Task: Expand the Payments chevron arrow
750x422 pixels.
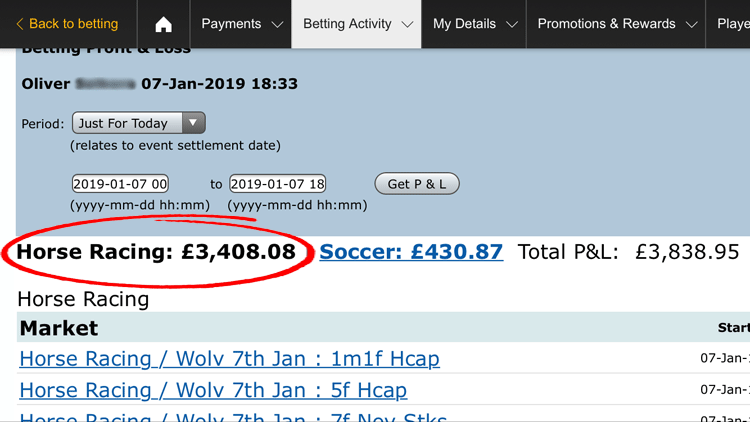Action: point(275,25)
